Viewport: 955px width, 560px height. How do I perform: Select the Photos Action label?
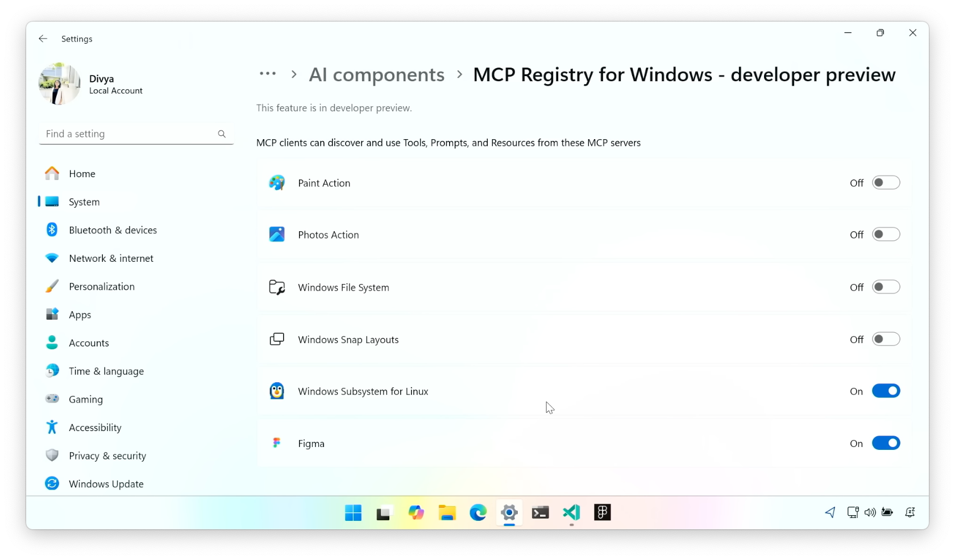click(x=329, y=235)
